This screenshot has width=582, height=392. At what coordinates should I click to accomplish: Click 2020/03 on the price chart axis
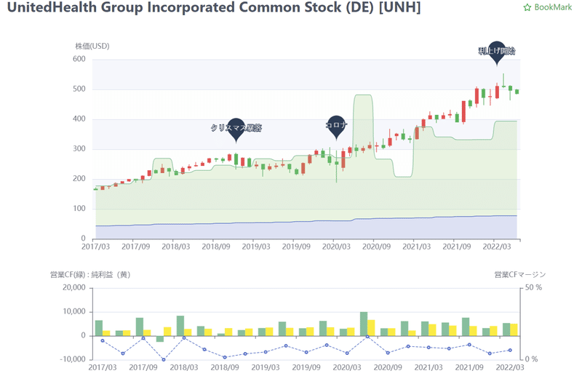(x=336, y=247)
